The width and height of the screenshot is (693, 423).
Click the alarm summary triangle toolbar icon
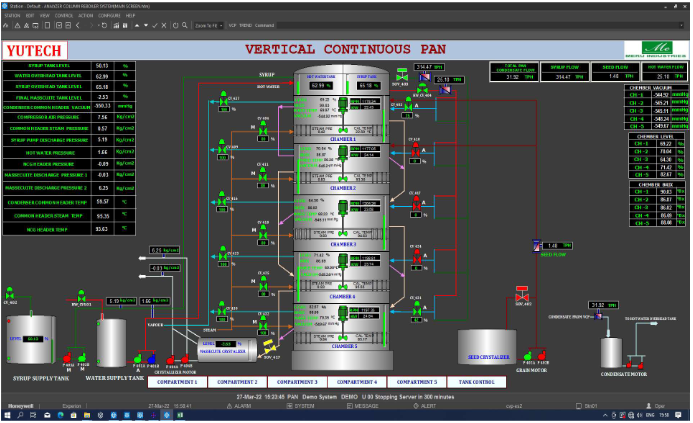(x=18, y=26)
